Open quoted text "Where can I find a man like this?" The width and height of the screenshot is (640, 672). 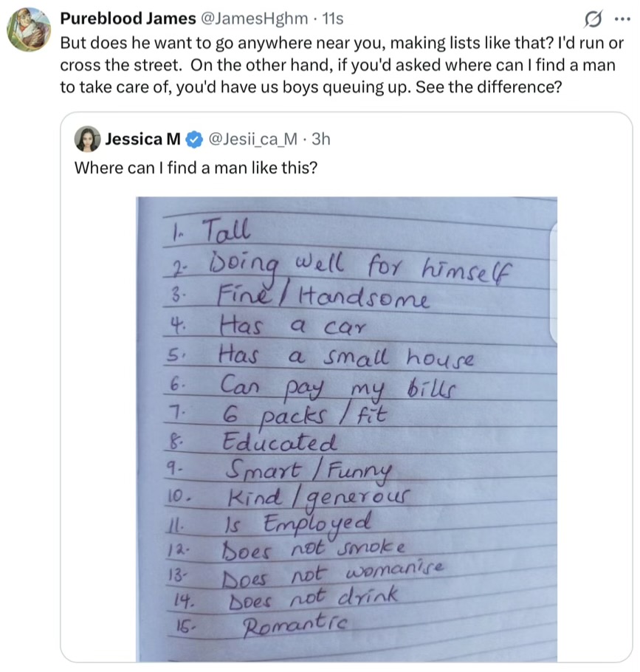click(x=196, y=168)
